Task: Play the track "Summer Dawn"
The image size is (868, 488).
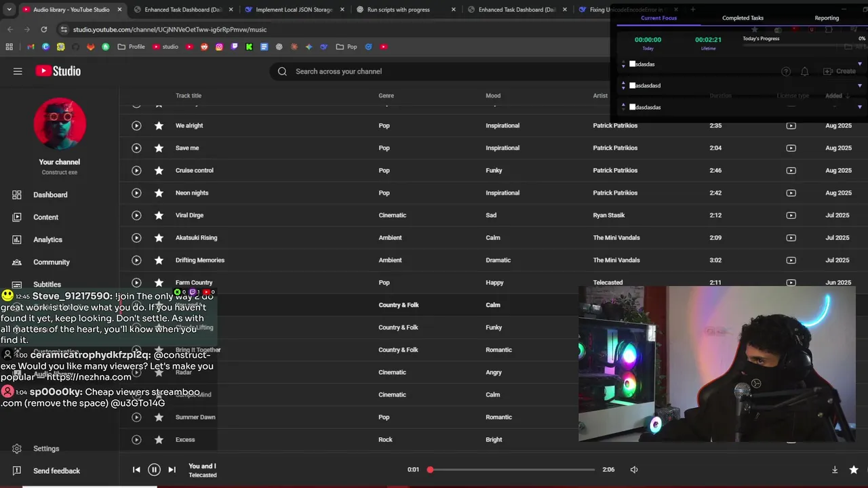Action: (x=136, y=417)
